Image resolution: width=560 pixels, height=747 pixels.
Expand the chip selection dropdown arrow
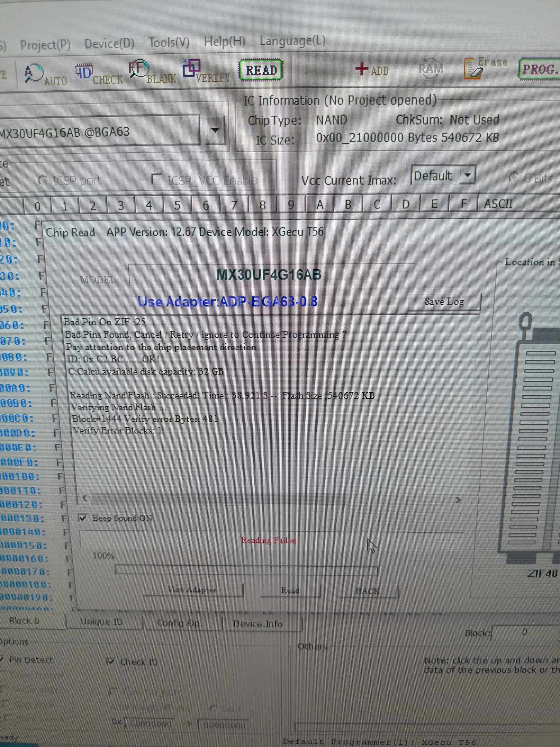215,131
